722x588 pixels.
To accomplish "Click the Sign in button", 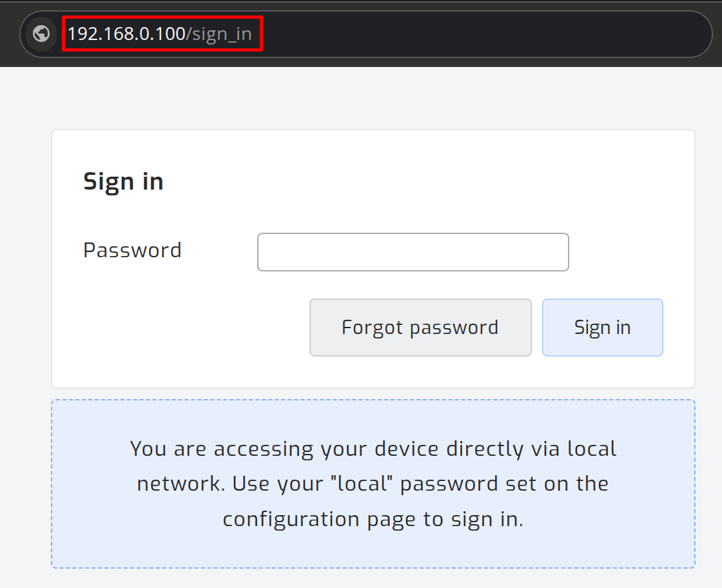I will point(602,327).
